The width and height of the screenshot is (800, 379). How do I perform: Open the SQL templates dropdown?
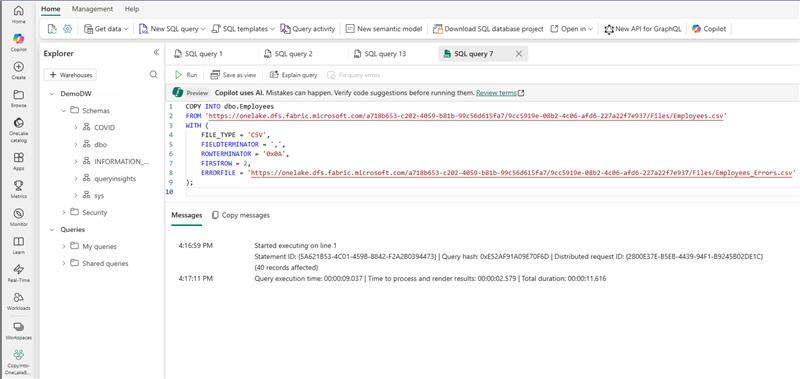click(243, 29)
